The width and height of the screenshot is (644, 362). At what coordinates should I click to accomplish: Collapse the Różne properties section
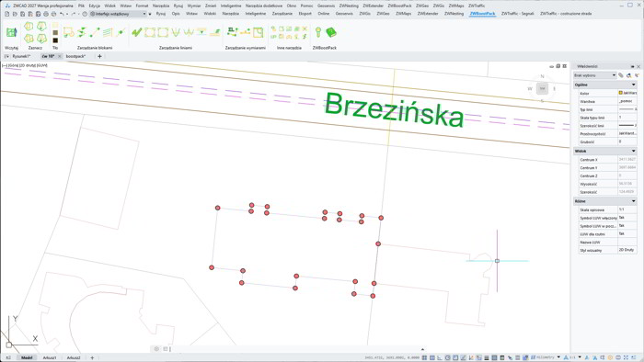coord(633,201)
